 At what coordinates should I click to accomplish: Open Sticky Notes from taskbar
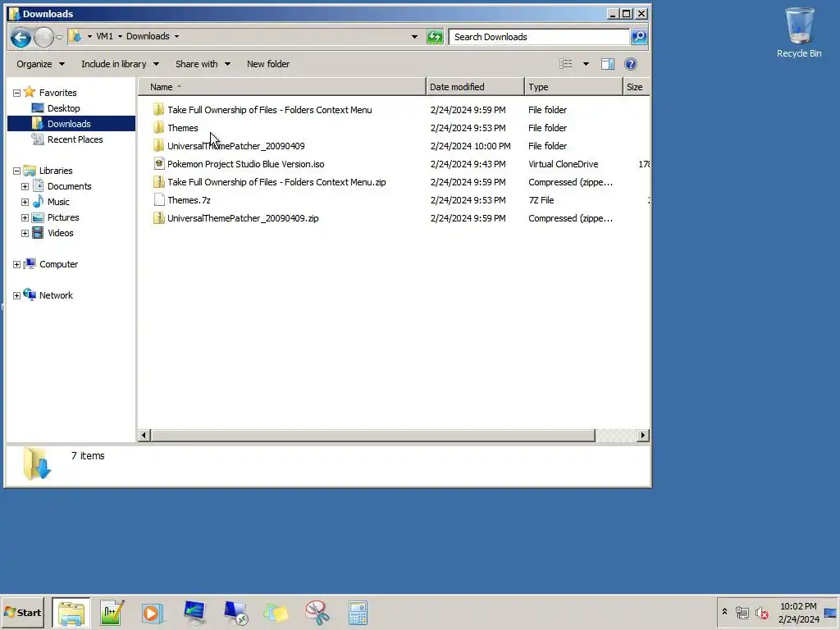(x=276, y=613)
